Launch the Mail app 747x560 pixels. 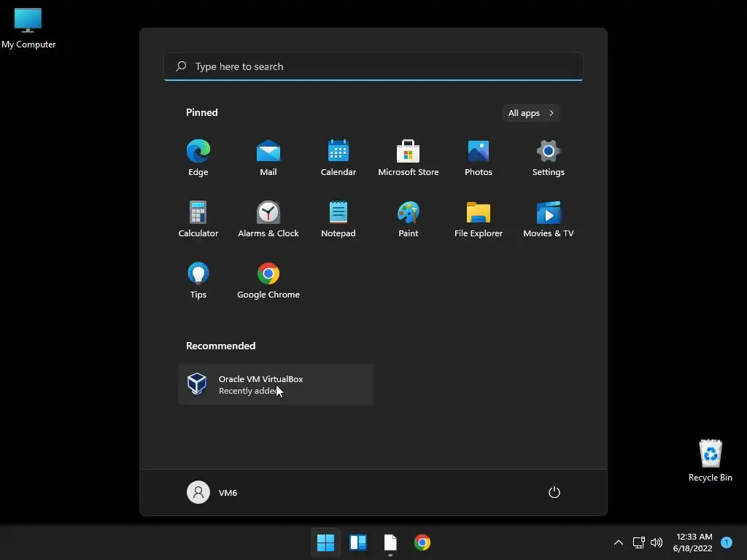(x=268, y=157)
